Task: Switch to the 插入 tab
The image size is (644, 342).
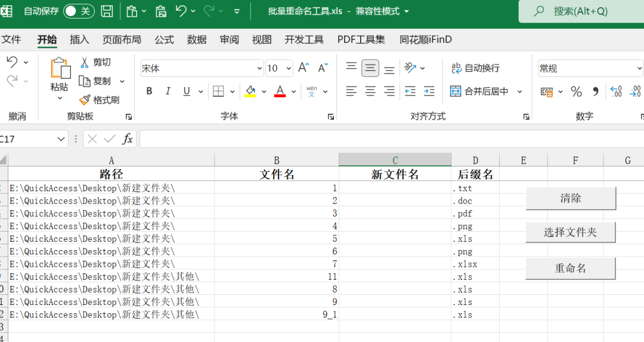Action: point(79,39)
